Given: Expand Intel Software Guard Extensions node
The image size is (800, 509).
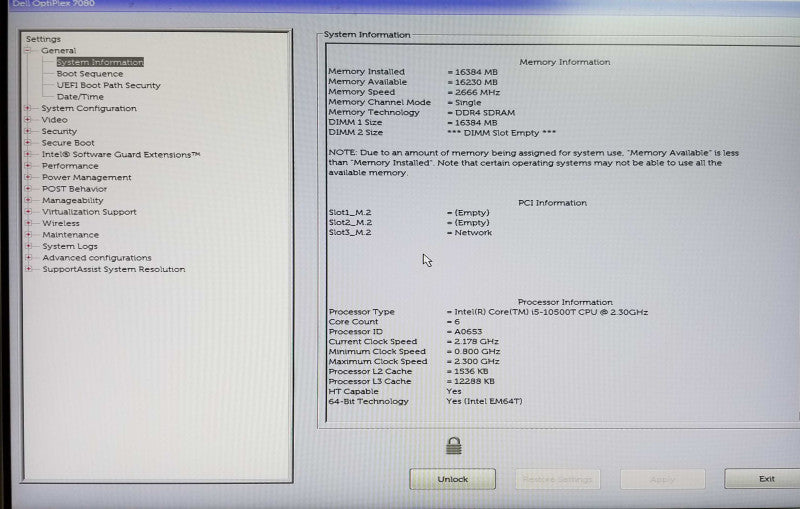Looking at the screenshot, I should [x=28, y=154].
